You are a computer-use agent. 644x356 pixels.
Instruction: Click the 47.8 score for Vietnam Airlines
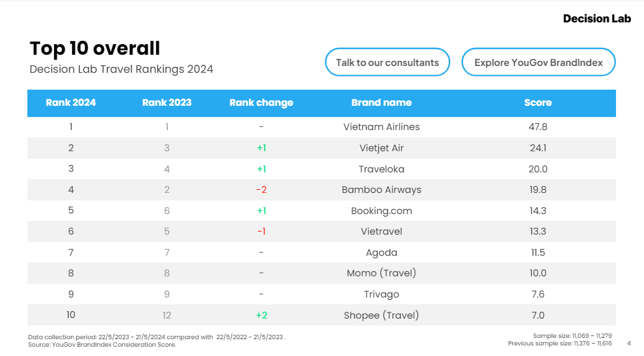538,127
